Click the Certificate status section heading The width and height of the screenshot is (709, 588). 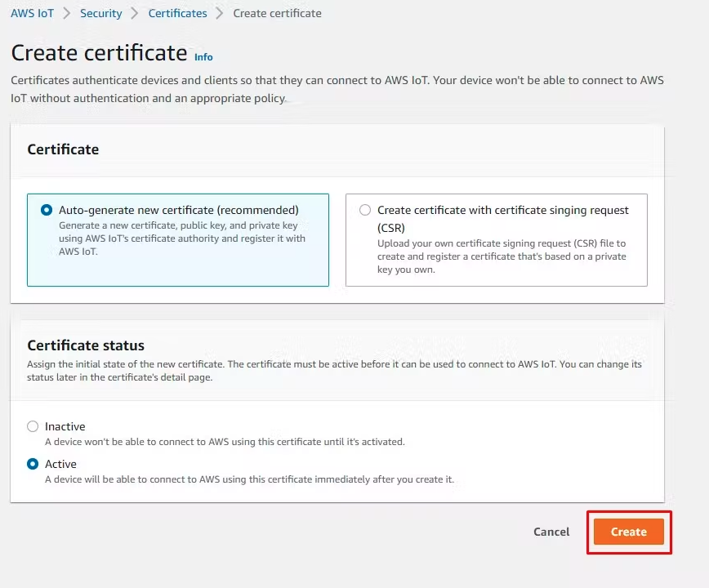86,345
